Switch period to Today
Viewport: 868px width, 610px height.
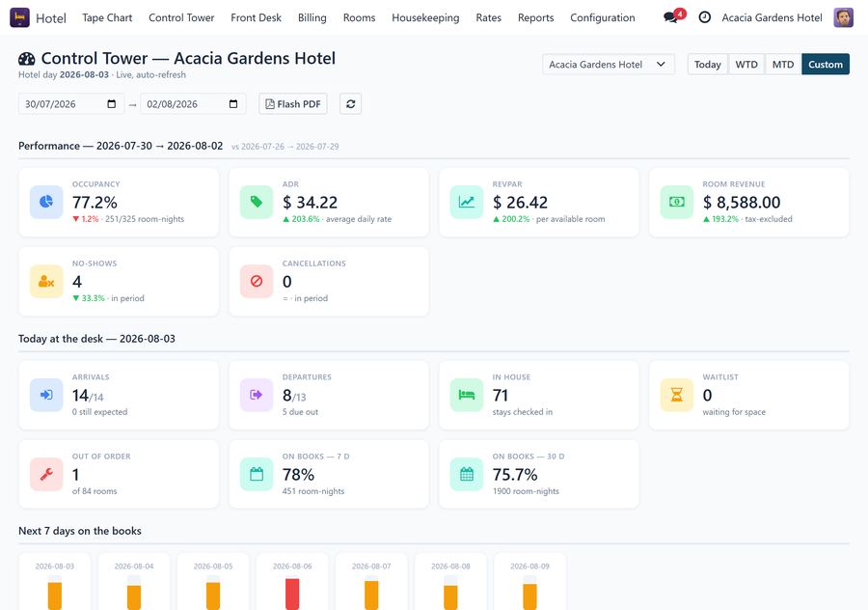(x=708, y=65)
